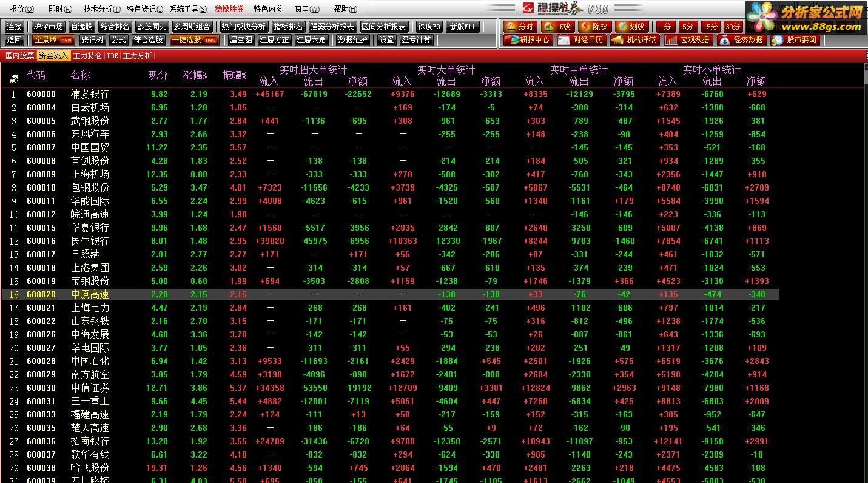Select the 浦发银行 stock row
Image resolution: width=868 pixels, height=483 pixels.
point(391,94)
